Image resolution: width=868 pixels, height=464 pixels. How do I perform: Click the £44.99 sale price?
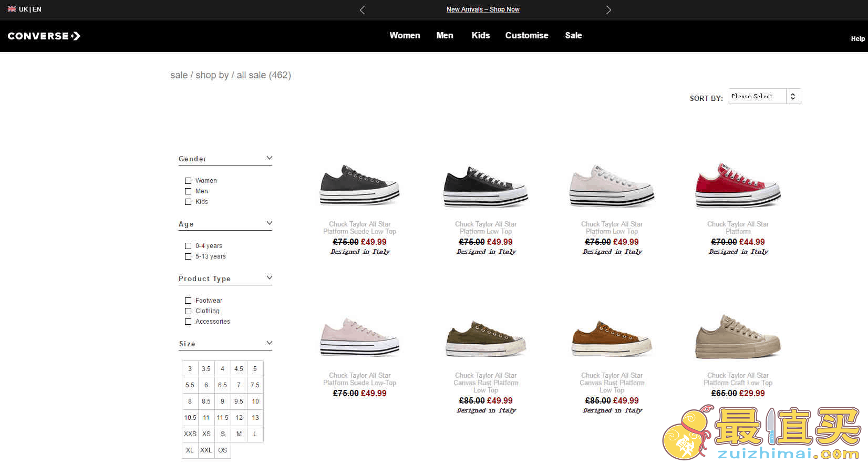click(752, 242)
